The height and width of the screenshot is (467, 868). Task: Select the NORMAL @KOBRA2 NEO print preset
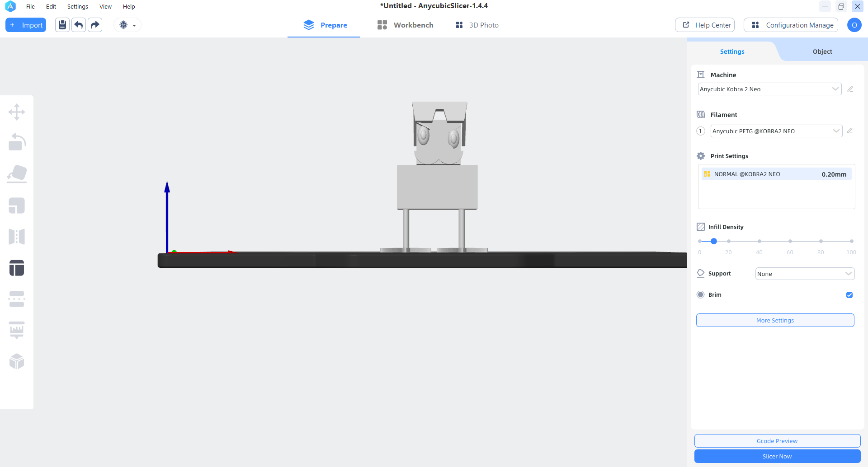(x=776, y=174)
